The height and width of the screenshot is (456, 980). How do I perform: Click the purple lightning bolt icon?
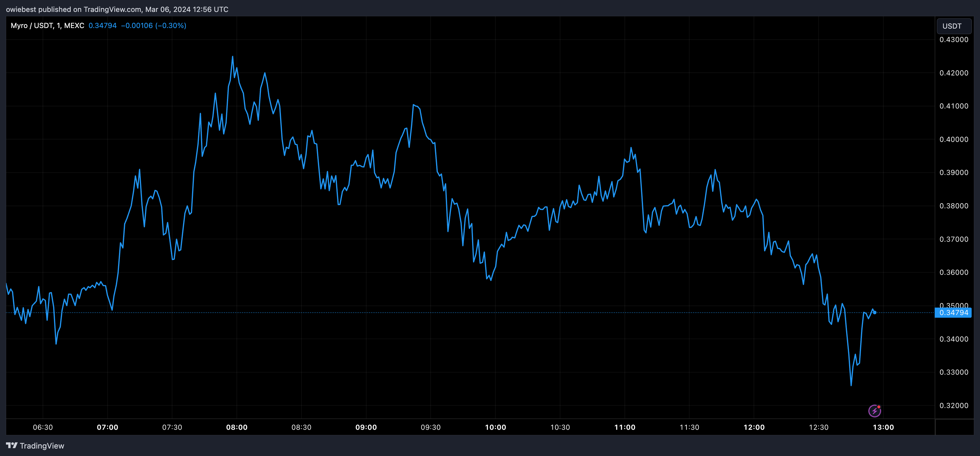pyautogui.click(x=874, y=411)
